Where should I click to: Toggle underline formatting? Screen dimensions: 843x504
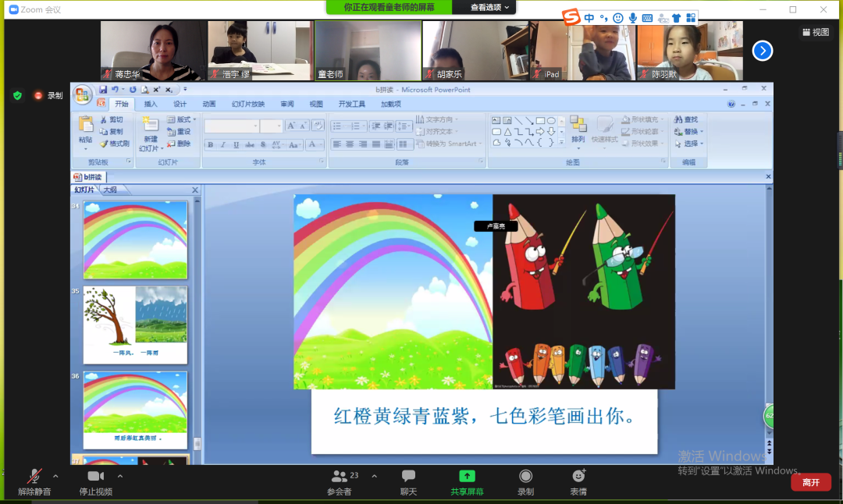[236, 144]
